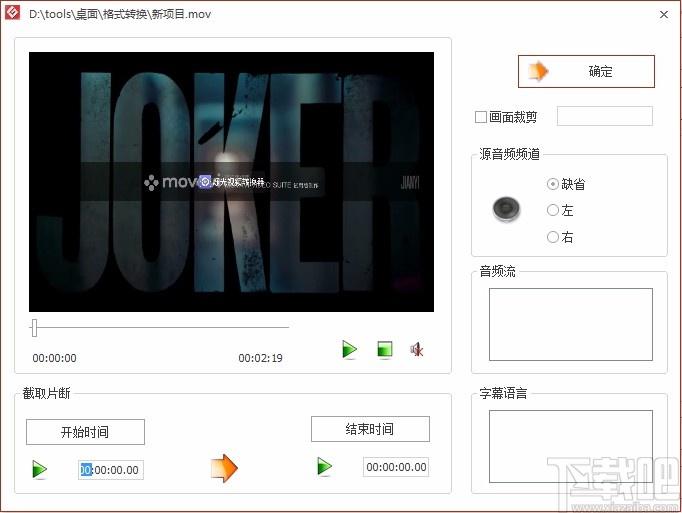Viewport: 682px width, 513px height.
Task: Click the end time input field
Action: pos(396,467)
